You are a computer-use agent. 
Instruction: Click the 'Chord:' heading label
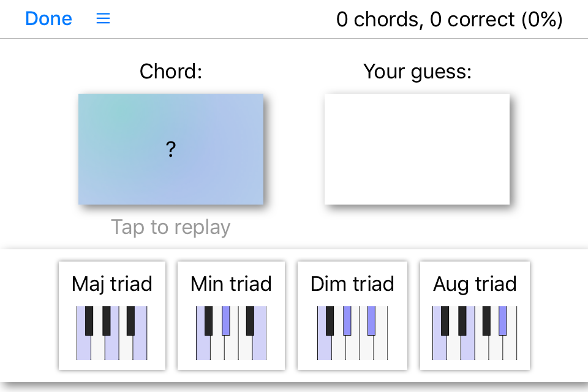point(171,72)
